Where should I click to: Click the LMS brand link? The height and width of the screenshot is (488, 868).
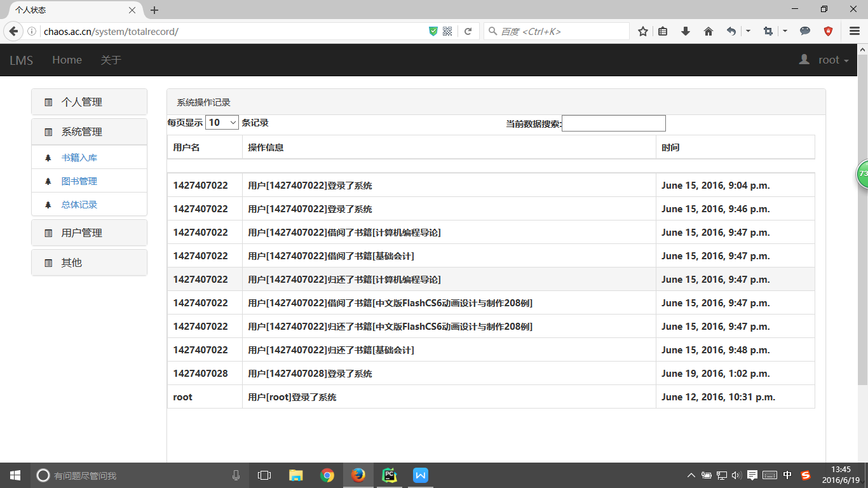pyautogui.click(x=22, y=60)
